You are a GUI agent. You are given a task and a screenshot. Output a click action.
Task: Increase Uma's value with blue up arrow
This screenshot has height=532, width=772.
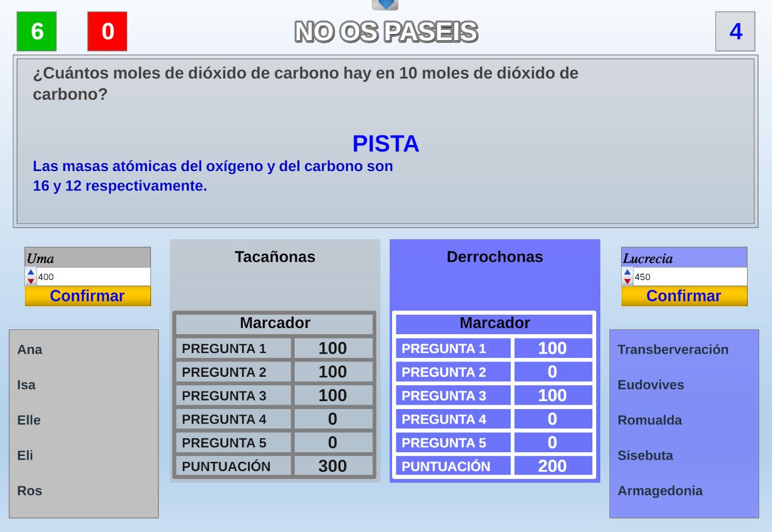[x=31, y=273]
